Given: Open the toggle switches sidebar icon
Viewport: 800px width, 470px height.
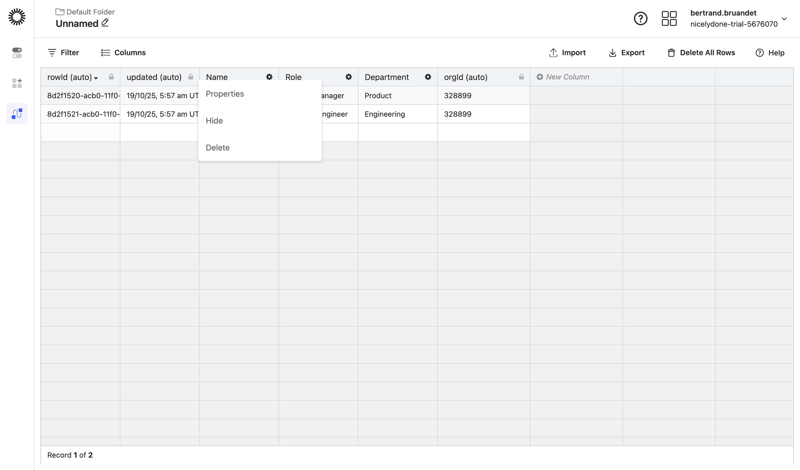Looking at the screenshot, I should click(17, 53).
